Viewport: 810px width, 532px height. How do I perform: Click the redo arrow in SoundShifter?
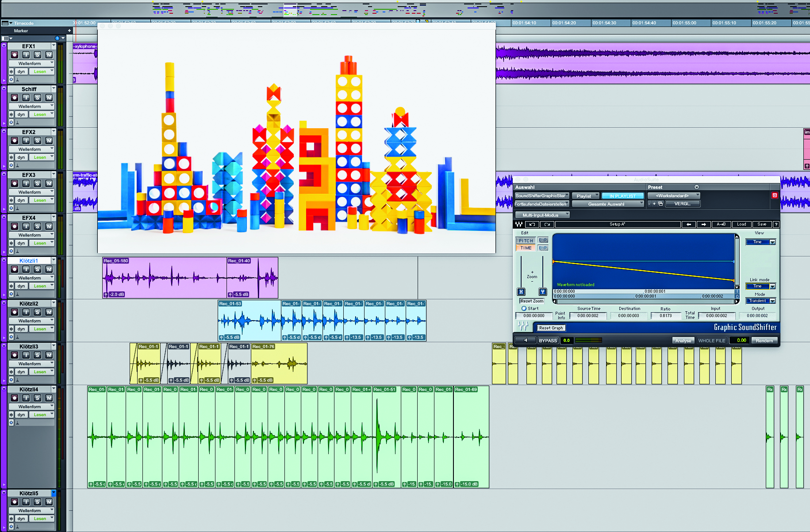pos(547,224)
